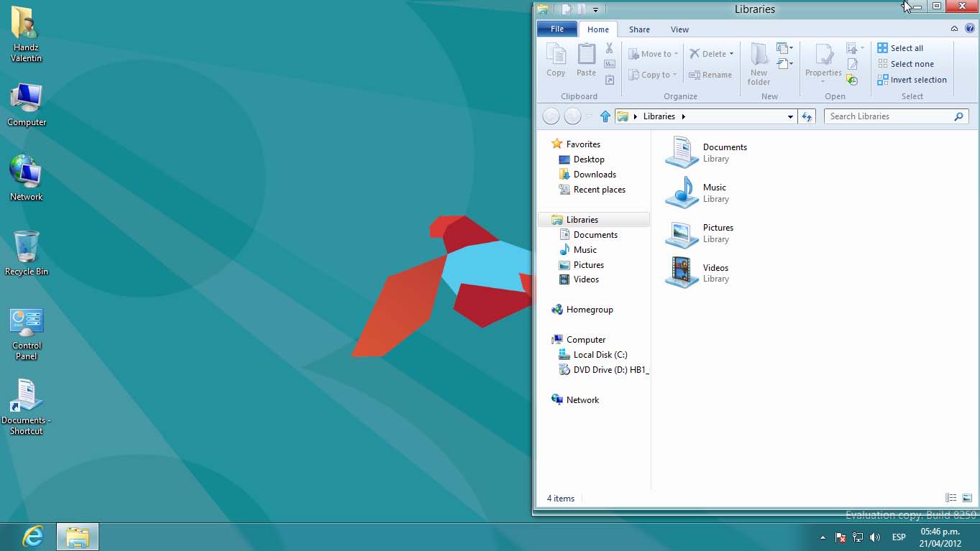Open the Open-with dropdown in Open group
Viewport: 980px width, 551px height.
[x=856, y=48]
